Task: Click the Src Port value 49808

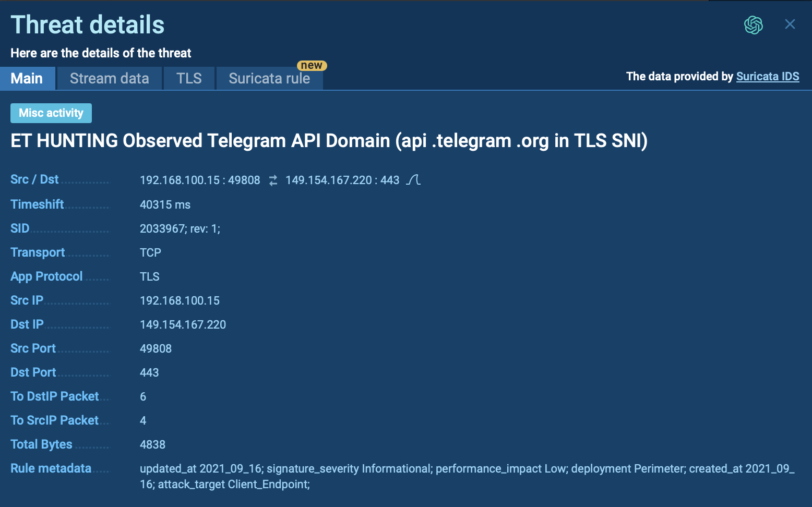Action: 156,348
